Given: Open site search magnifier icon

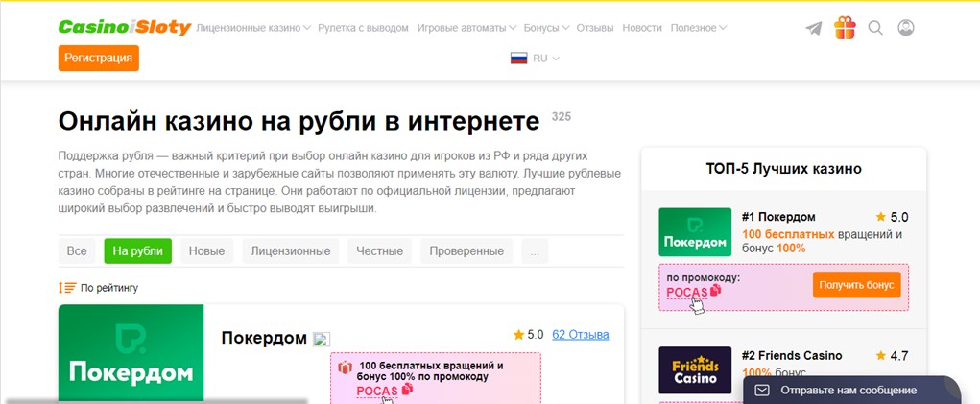Looking at the screenshot, I should coord(875,28).
